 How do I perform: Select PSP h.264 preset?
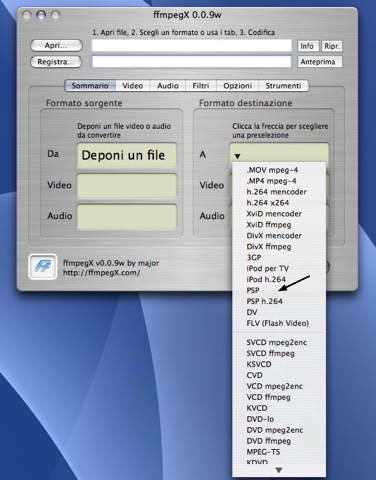[x=279, y=302]
